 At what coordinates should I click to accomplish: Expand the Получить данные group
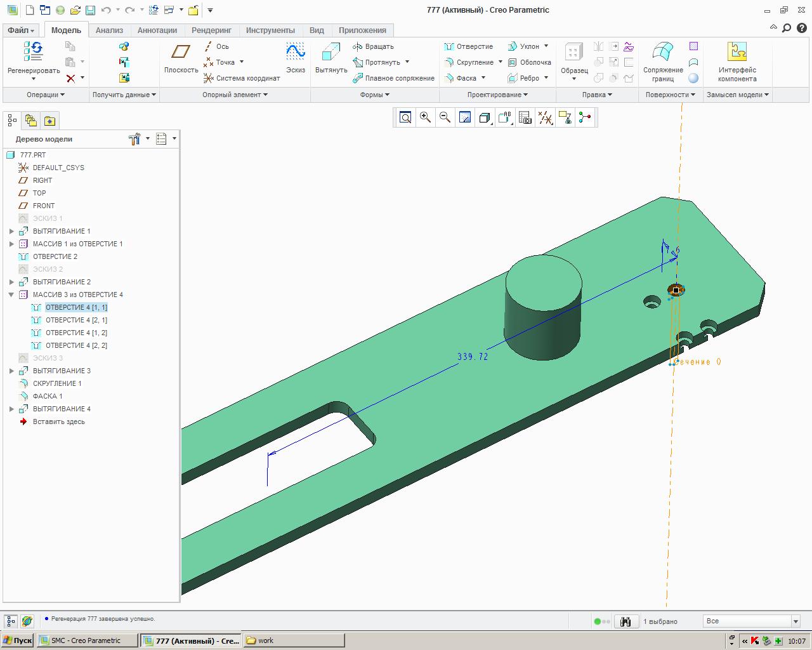124,95
